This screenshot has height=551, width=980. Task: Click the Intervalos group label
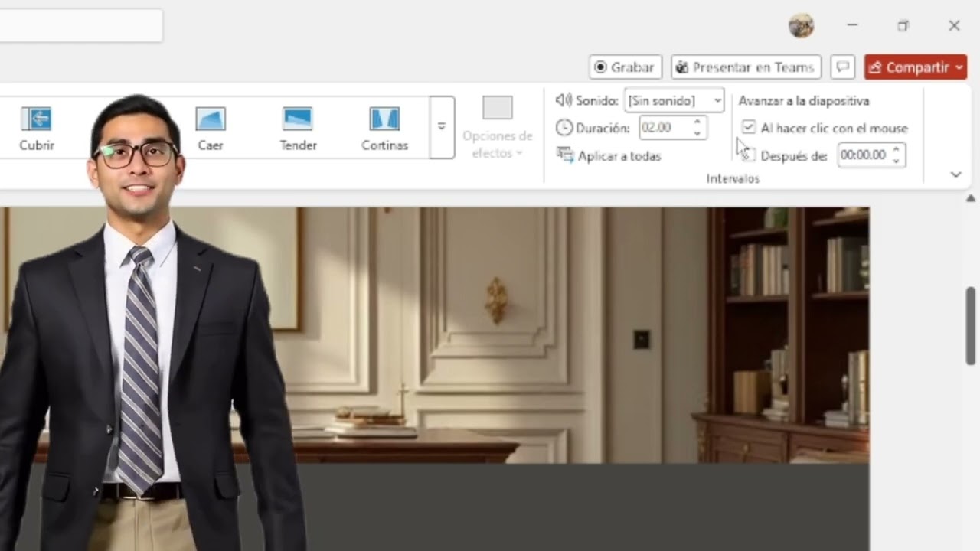pos(733,178)
